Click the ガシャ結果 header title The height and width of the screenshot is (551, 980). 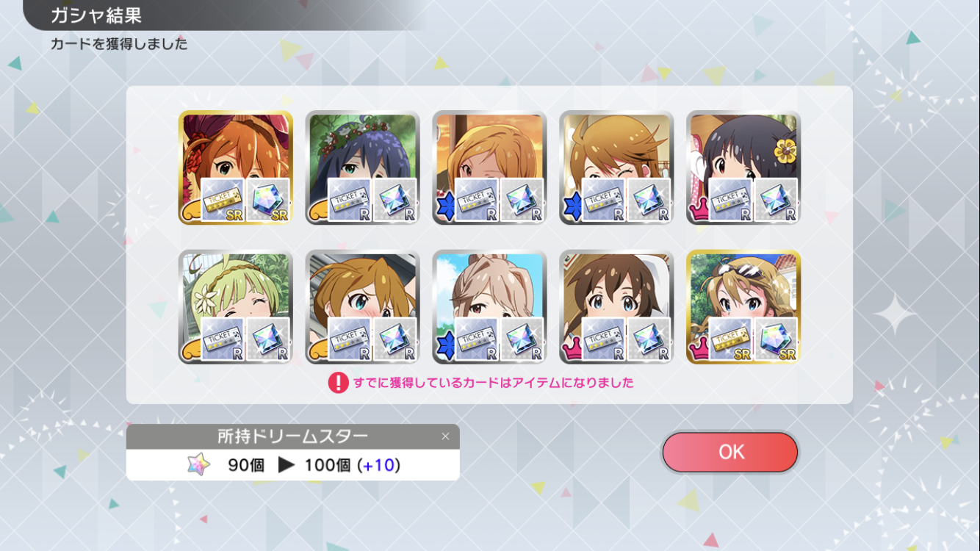(x=96, y=15)
